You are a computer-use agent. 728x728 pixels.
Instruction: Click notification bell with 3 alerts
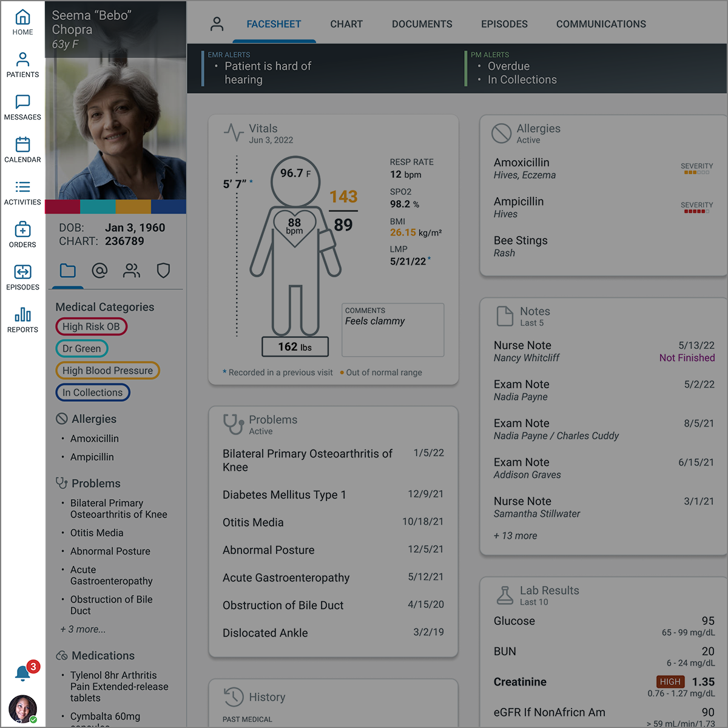[23, 673]
